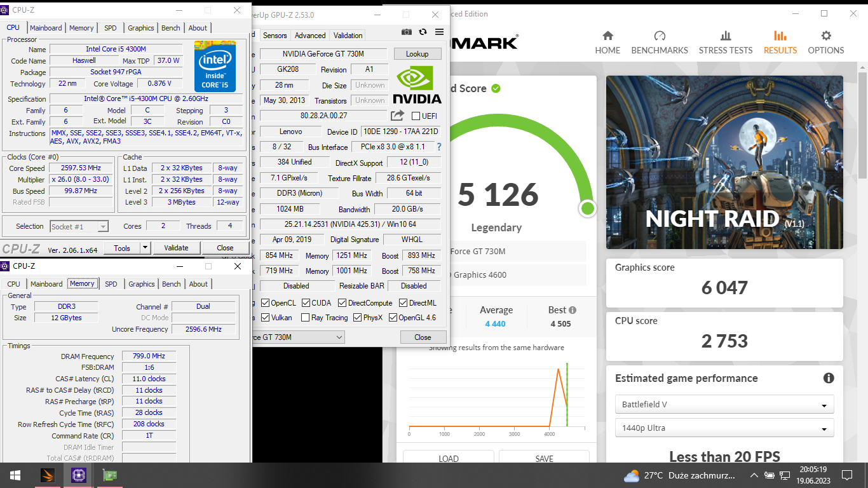The height and width of the screenshot is (488, 868).
Task: Click 3DMark LOAD result button
Action: [449, 458]
